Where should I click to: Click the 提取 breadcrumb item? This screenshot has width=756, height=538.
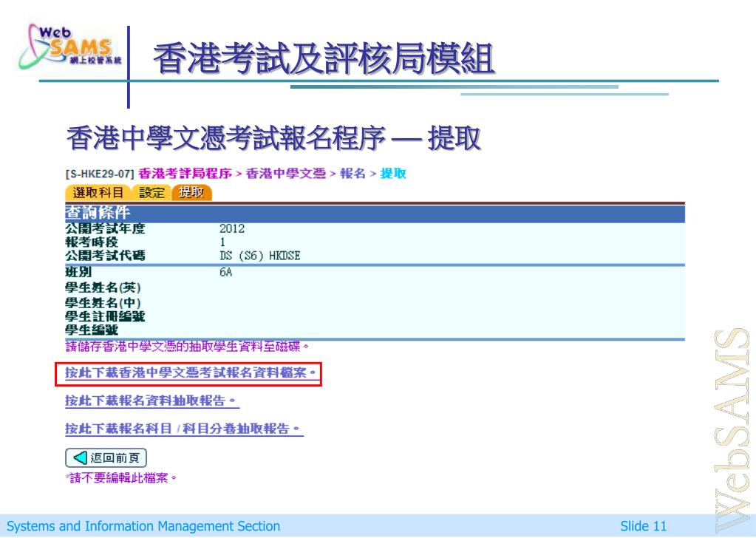(x=393, y=174)
